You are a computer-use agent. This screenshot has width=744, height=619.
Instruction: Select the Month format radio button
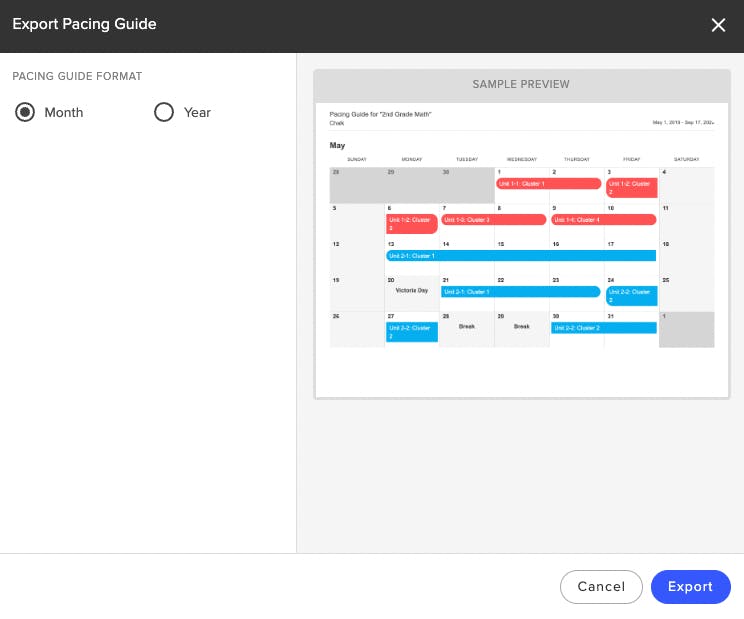tap(25, 112)
